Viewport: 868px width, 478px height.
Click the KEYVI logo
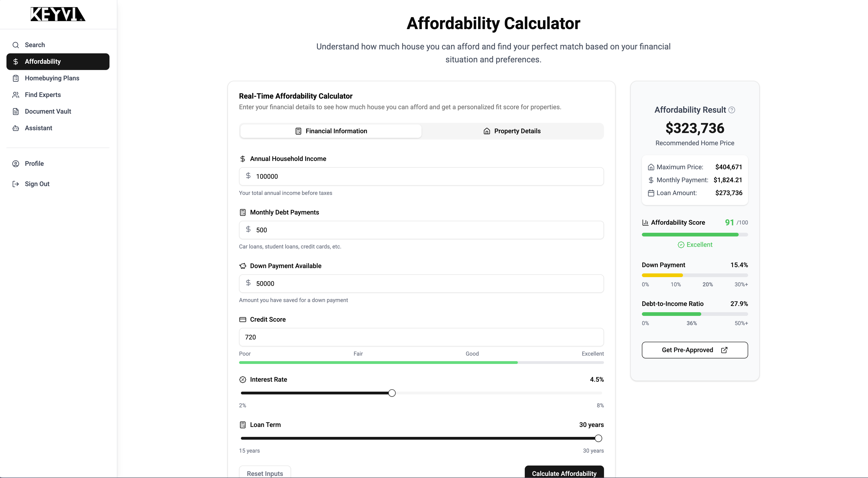click(x=58, y=14)
